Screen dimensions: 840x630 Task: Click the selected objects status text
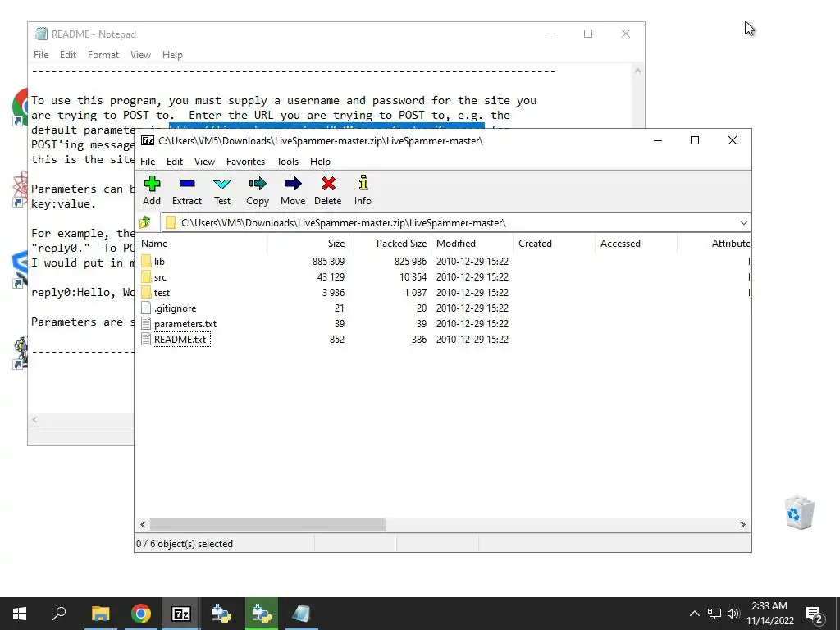[185, 544]
